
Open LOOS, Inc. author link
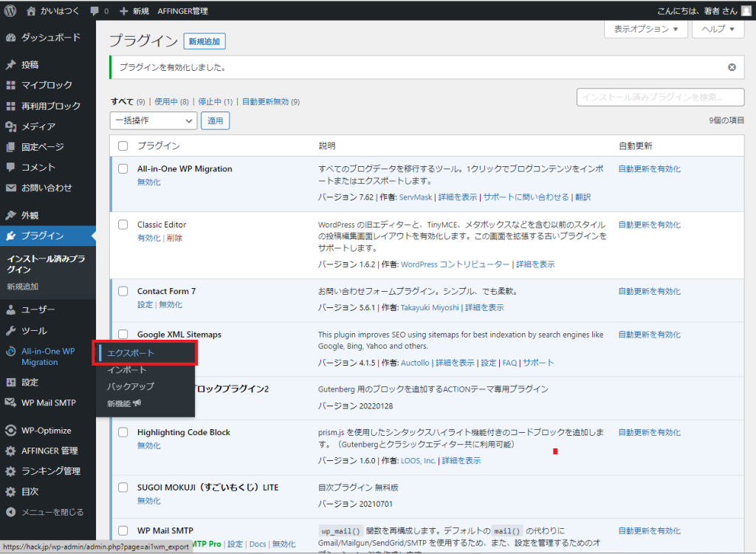coord(418,461)
